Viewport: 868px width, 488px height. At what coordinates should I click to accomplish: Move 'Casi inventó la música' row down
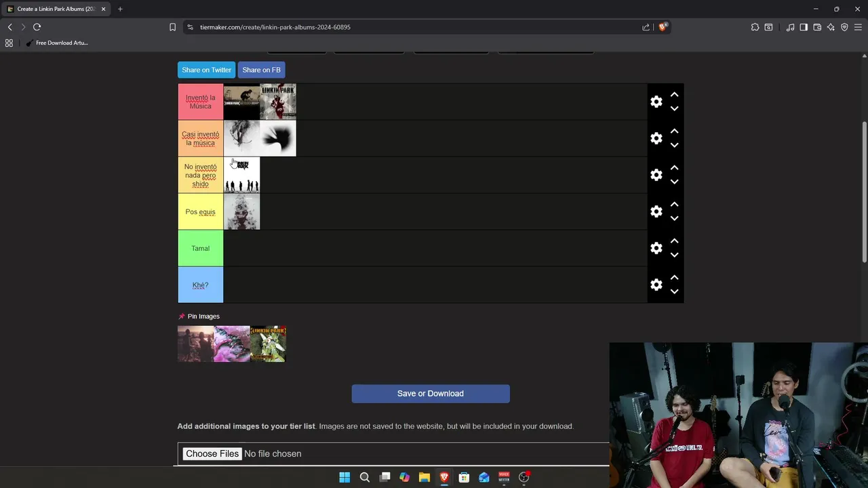tap(674, 145)
